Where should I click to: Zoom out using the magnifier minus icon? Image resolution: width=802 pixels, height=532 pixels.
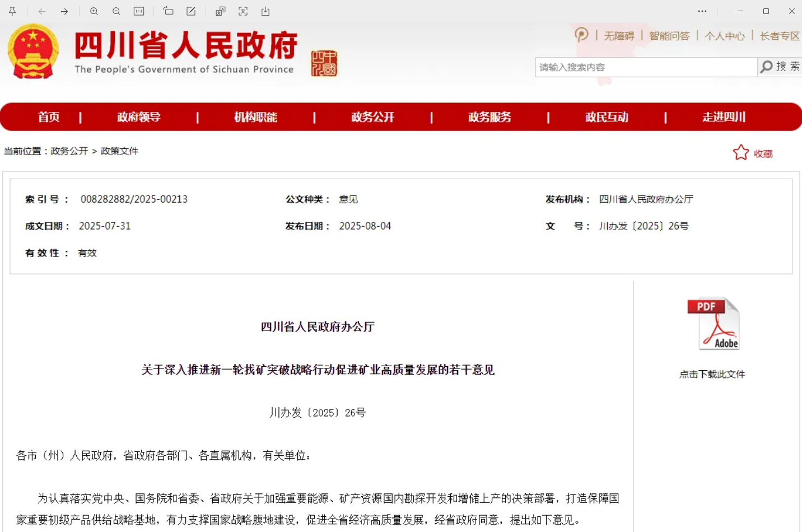pos(116,11)
